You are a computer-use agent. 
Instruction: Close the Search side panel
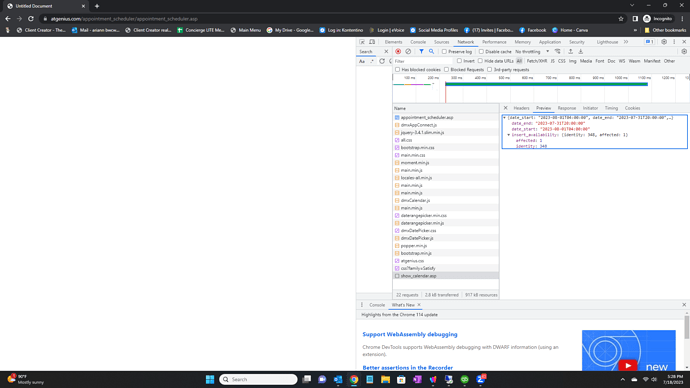click(386, 51)
